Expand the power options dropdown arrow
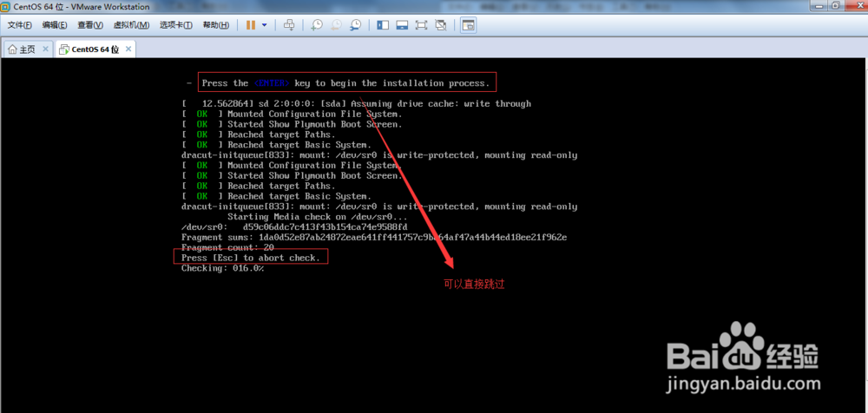This screenshot has width=868, height=413. [264, 25]
